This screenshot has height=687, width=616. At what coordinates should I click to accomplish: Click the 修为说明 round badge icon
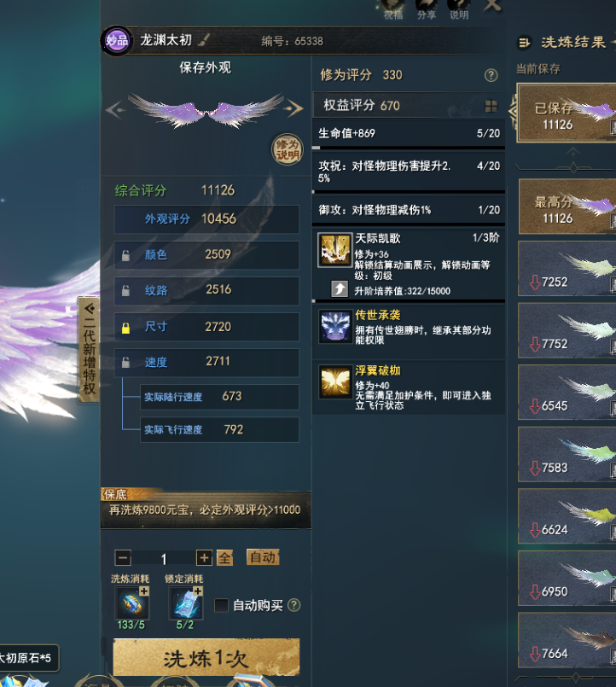[287, 150]
